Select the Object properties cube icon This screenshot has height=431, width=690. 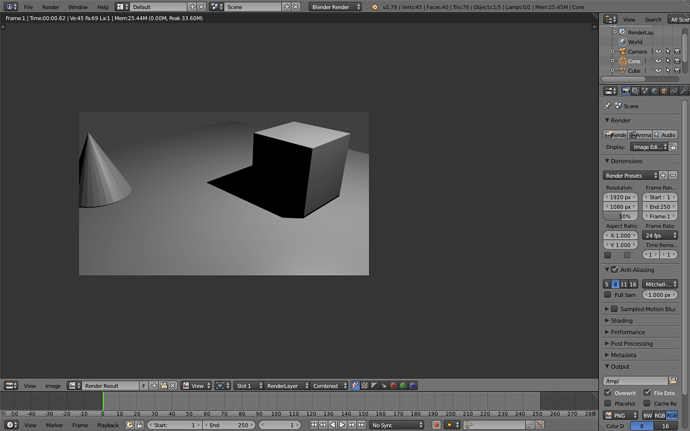[x=664, y=91]
